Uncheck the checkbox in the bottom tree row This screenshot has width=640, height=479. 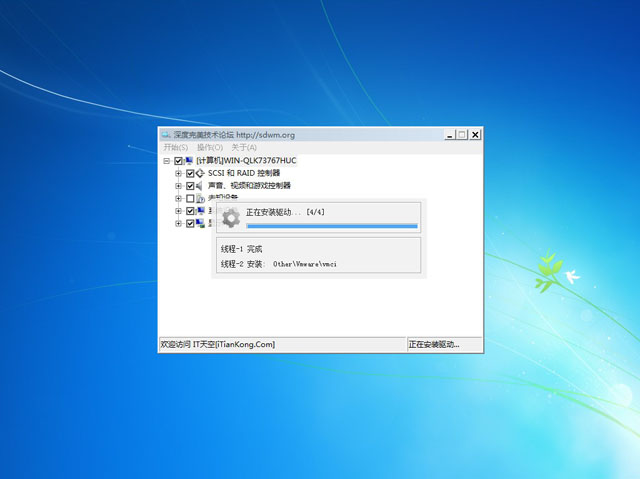[x=190, y=224]
